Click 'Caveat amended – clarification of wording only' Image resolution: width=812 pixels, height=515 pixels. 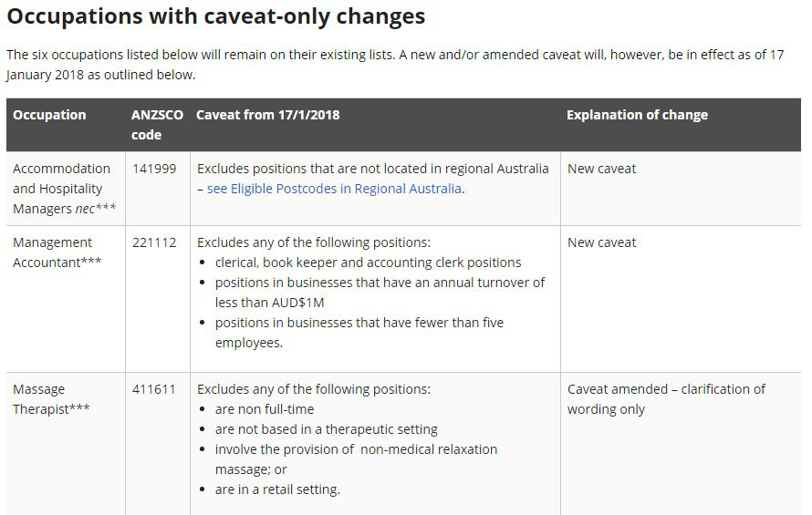666,399
